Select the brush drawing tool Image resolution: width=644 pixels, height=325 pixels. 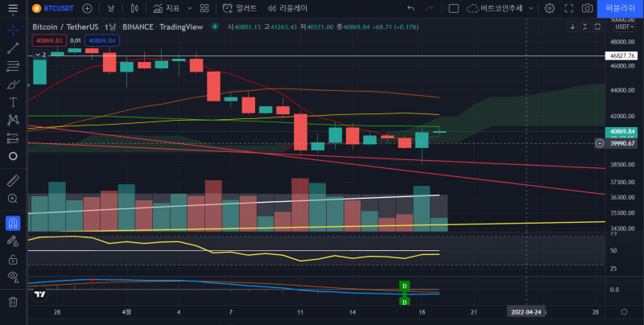click(13, 84)
